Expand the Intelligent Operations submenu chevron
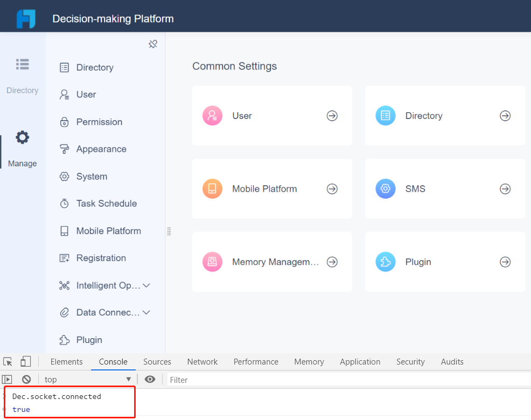The height and width of the screenshot is (420, 531). tap(146, 285)
